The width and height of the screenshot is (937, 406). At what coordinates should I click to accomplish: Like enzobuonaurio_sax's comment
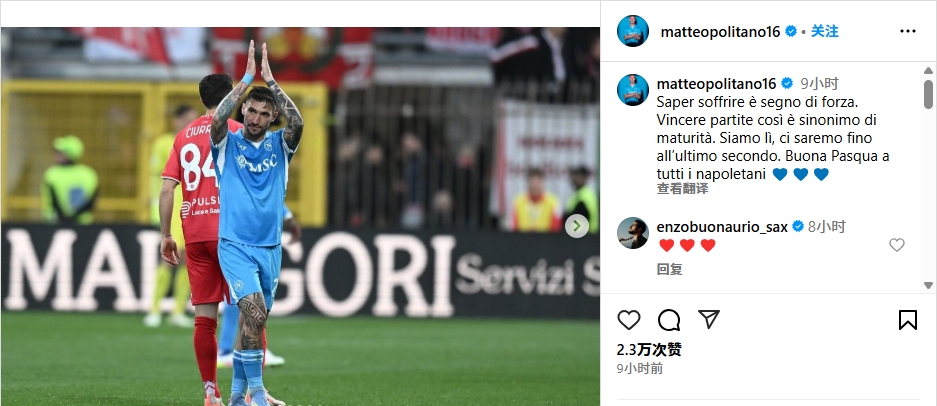click(x=896, y=245)
